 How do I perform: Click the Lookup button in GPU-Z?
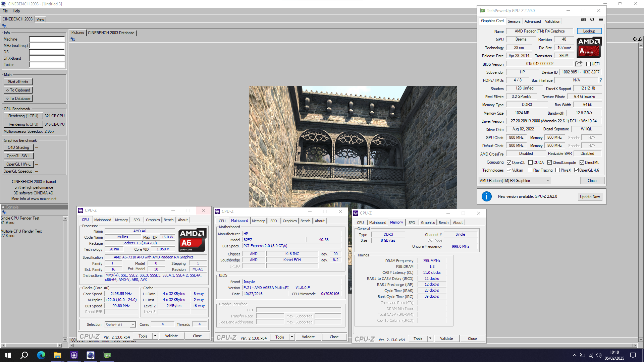pos(589,31)
